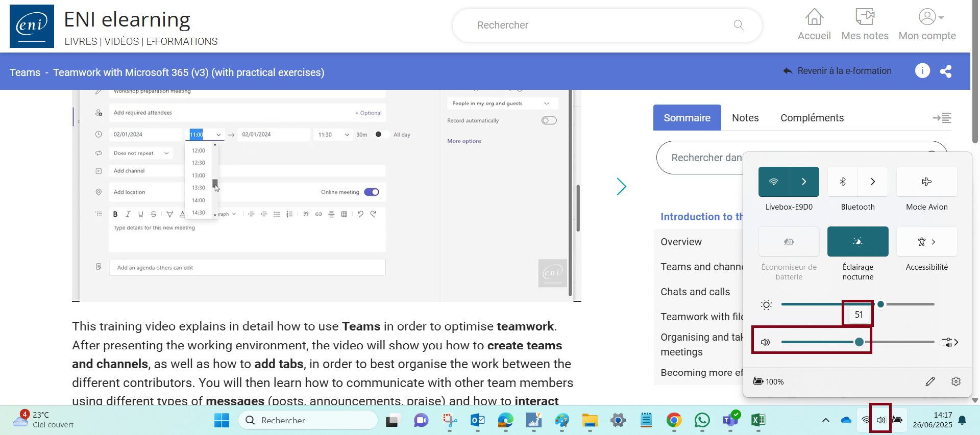Open the Becoming more efficient chapter
Screen dimensions: 980x435
[702, 372]
